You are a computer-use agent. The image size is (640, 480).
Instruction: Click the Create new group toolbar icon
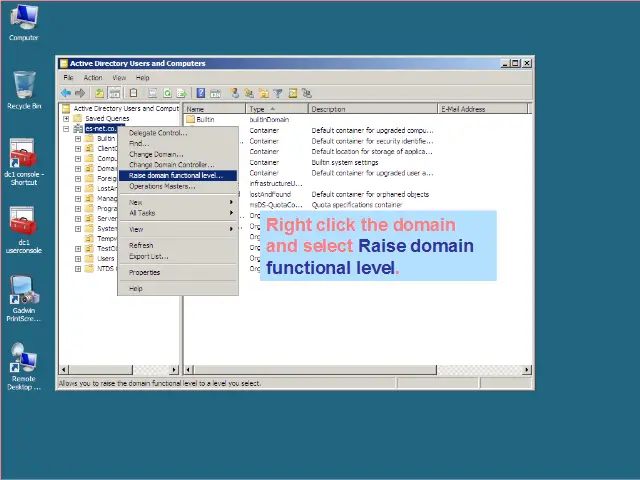coord(249,93)
